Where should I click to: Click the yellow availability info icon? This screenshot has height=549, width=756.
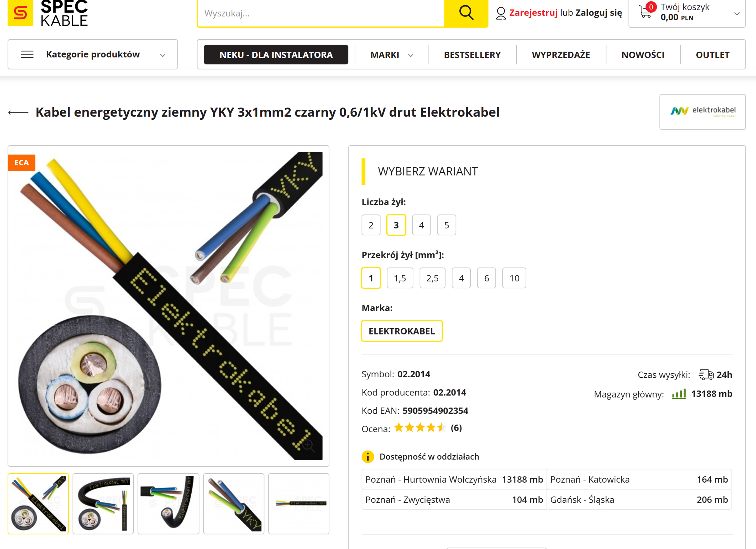(x=368, y=457)
